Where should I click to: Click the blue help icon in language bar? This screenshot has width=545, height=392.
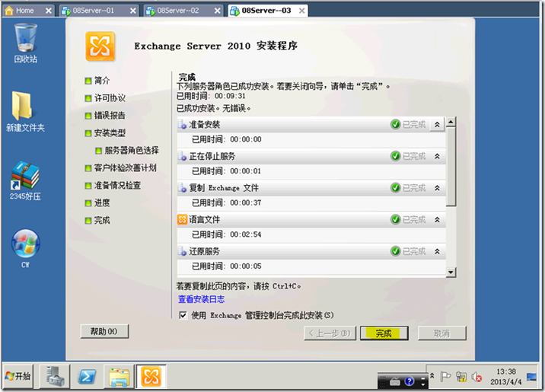tap(410, 381)
